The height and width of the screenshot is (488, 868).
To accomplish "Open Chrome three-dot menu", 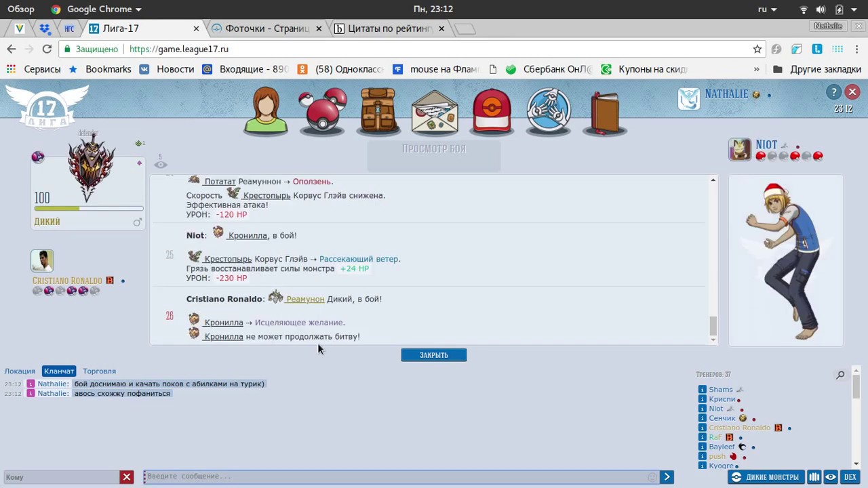I will pos(857,49).
